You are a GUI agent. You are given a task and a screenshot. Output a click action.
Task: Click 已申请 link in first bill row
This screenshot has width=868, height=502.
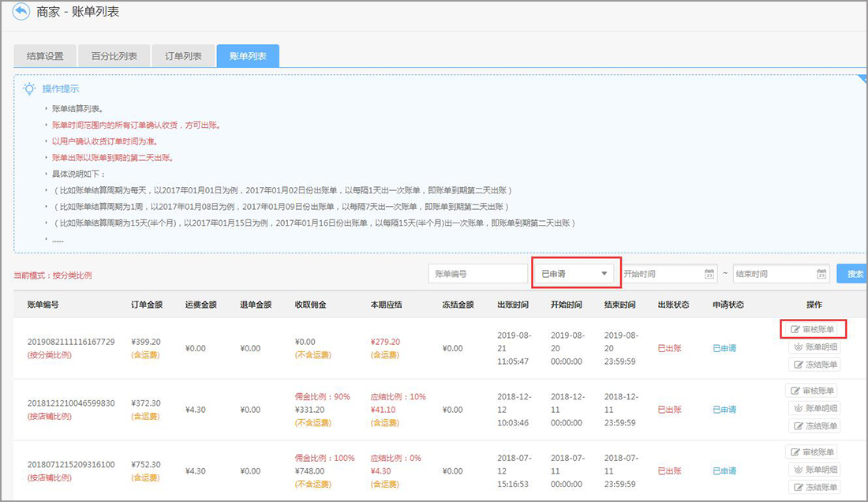coord(724,347)
